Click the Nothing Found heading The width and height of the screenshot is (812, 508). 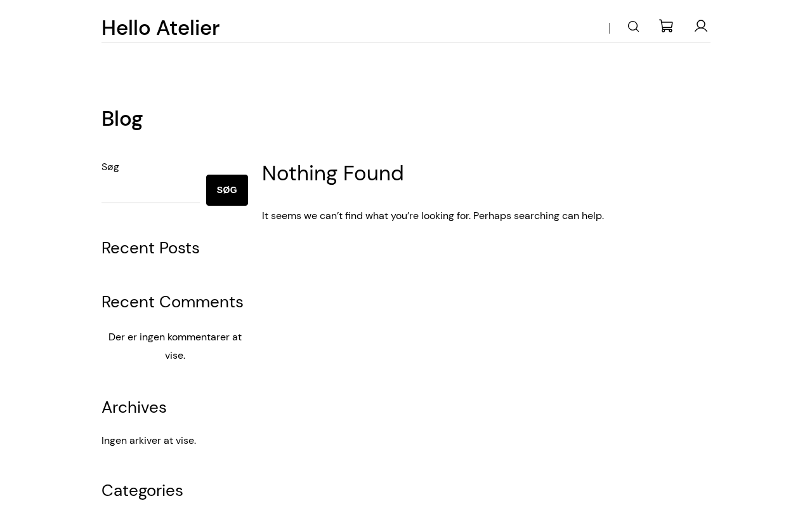click(332, 173)
